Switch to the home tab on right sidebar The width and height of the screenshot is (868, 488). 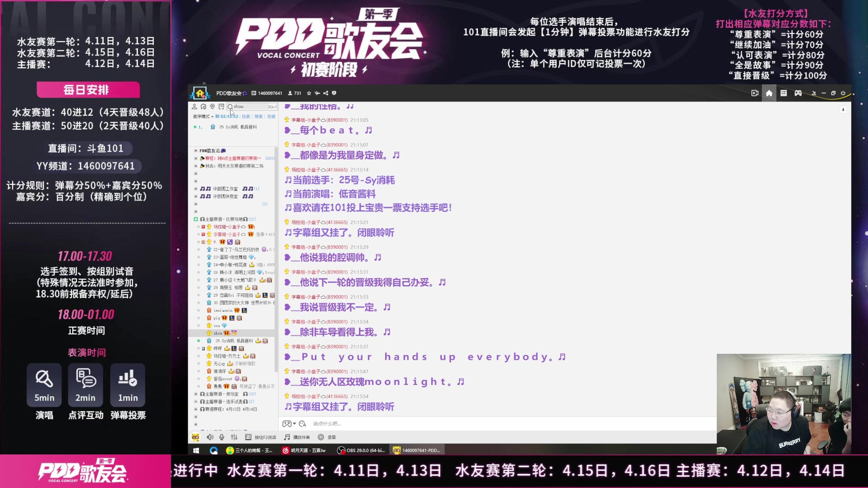(769, 93)
